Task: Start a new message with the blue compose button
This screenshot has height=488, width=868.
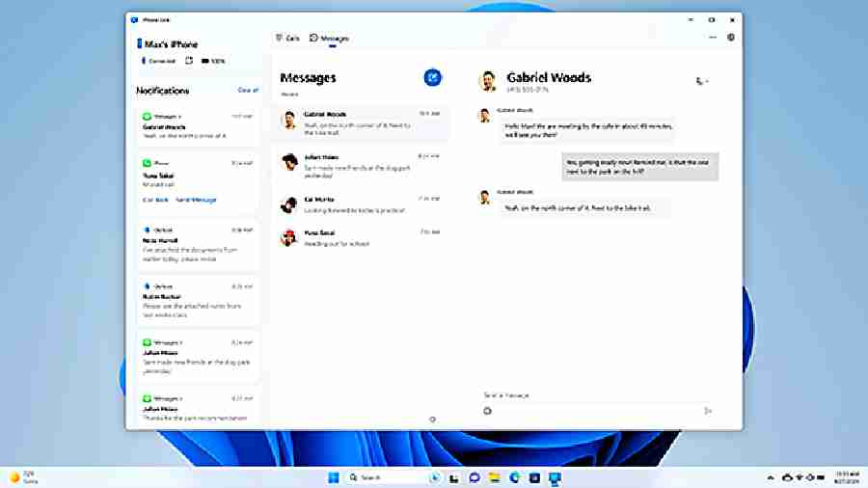Action: [432, 77]
